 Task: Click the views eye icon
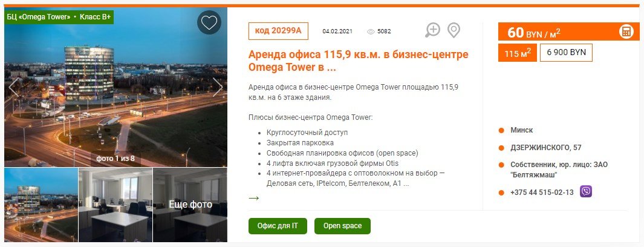[371, 31]
